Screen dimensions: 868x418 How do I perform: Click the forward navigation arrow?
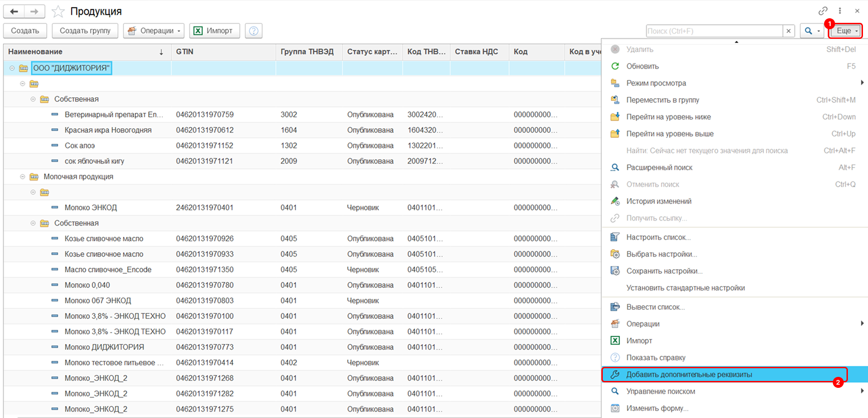[x=34, y=11]
